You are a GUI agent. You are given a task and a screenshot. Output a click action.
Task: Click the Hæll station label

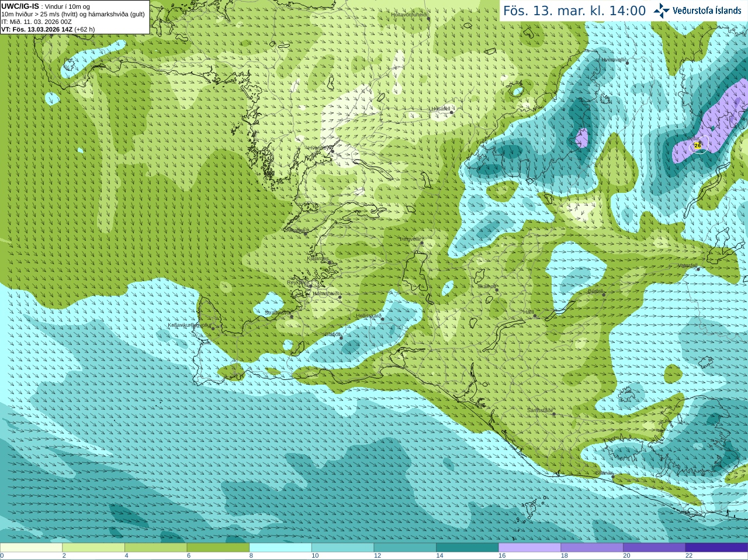(528, 312)
